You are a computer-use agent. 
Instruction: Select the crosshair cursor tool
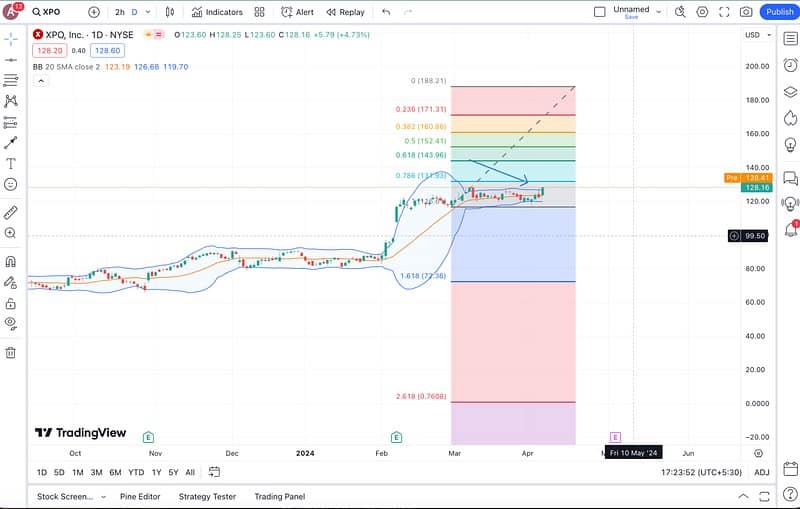(11, 39)
